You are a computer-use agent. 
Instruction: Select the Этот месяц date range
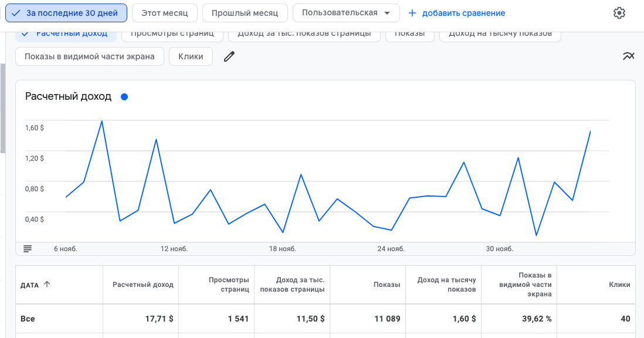(164, 13)
